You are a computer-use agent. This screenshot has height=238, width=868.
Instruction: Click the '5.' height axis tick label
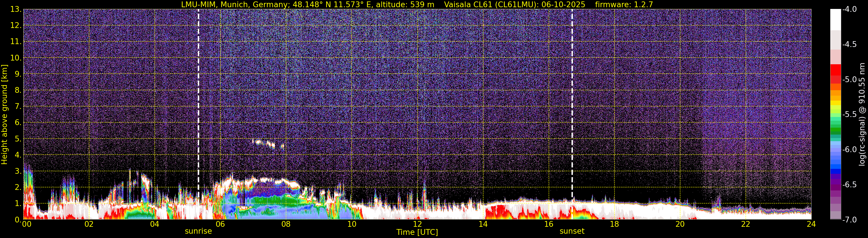(18, 139)
